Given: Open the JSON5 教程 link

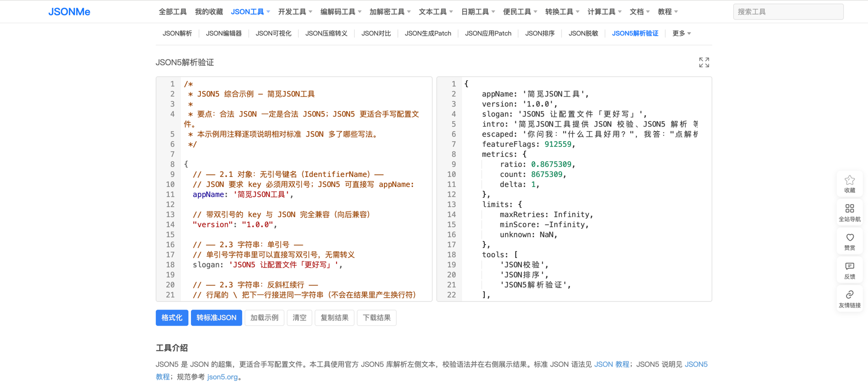Looking at the screenshot, I should click(696, 364).
